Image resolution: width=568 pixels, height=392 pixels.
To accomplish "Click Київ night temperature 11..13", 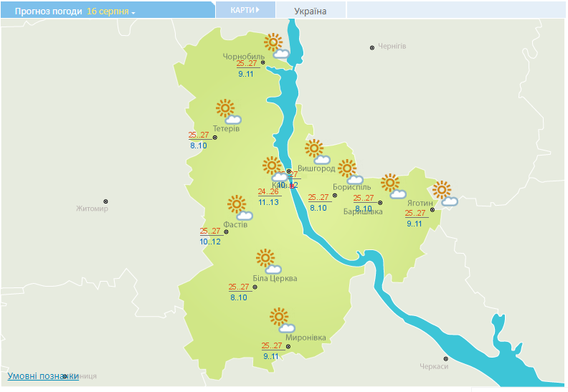I will pos(268,202).
